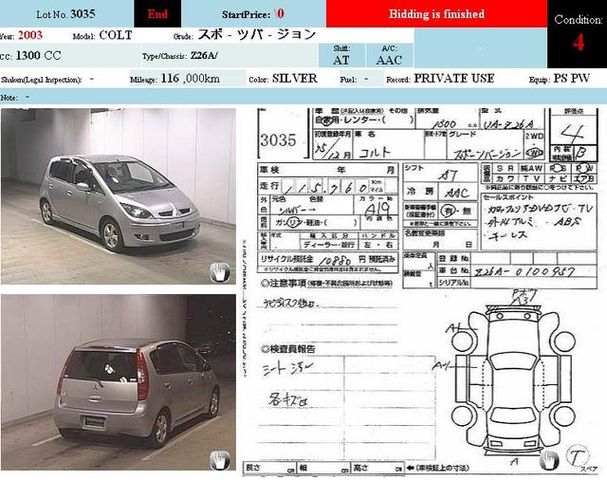Click the Shaken (Legal Inspection) label
607x480 pixels.
41,80
